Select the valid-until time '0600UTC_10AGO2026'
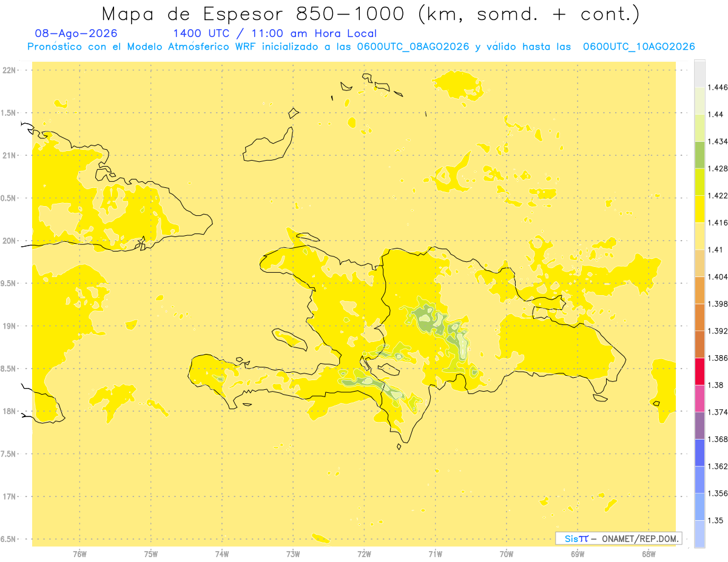This screenshot has width=728, height=562. [639, 47]
